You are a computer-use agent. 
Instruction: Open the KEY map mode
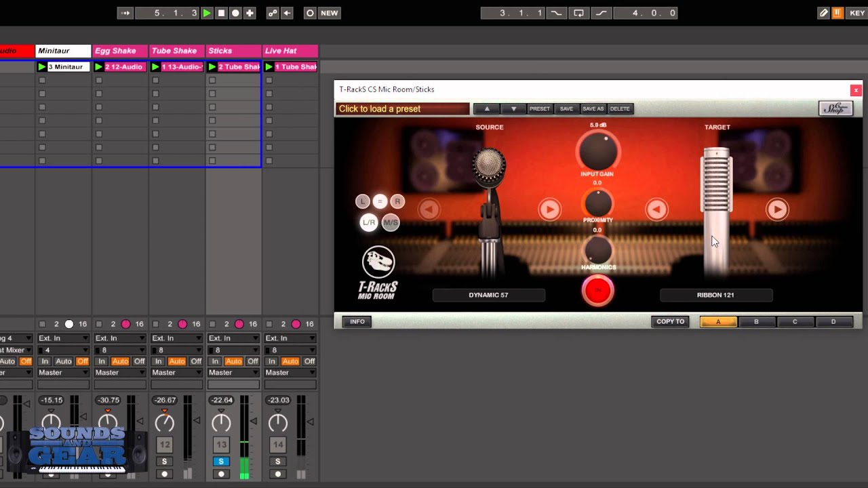pos(856,13)
